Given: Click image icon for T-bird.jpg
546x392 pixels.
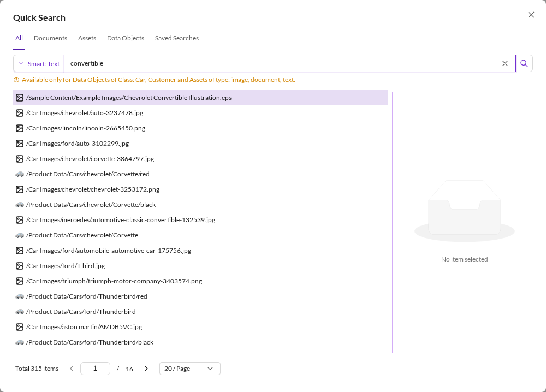Looking at the screenshot, I should pyautogui.click(x=20, y=266).
